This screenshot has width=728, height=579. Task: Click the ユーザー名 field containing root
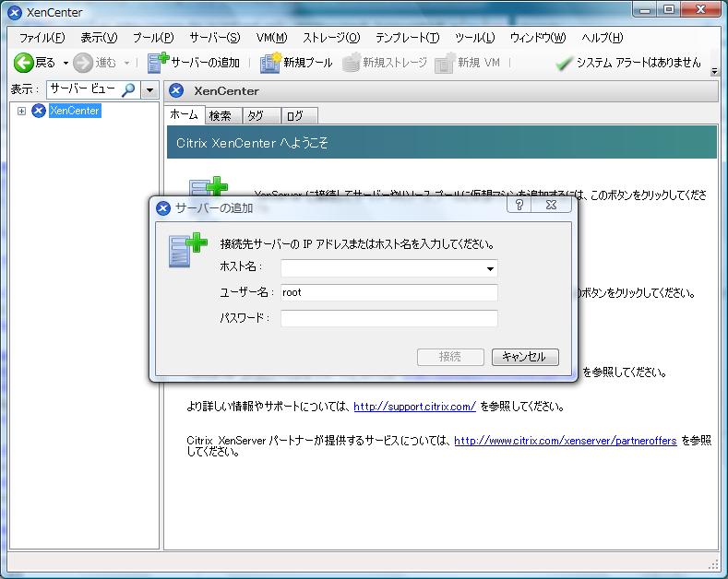click(389, 293)
